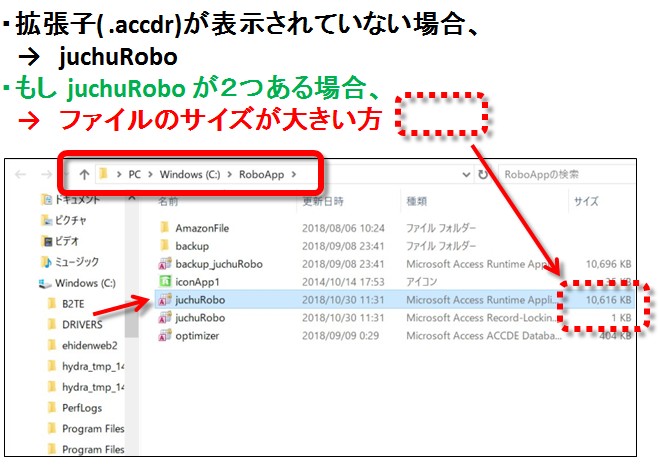Go up one folder level with up arrow

(x=84, y=174)
